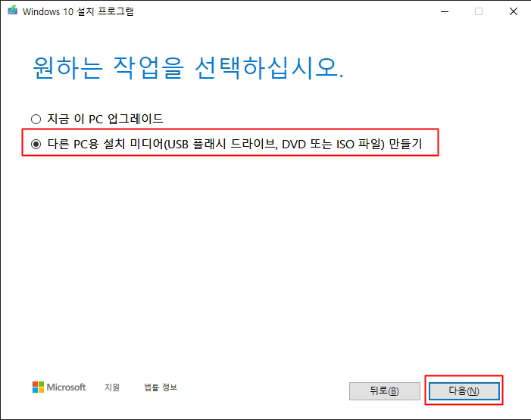
Task: Open the 지원 support link
Action: tap(112, 387)
